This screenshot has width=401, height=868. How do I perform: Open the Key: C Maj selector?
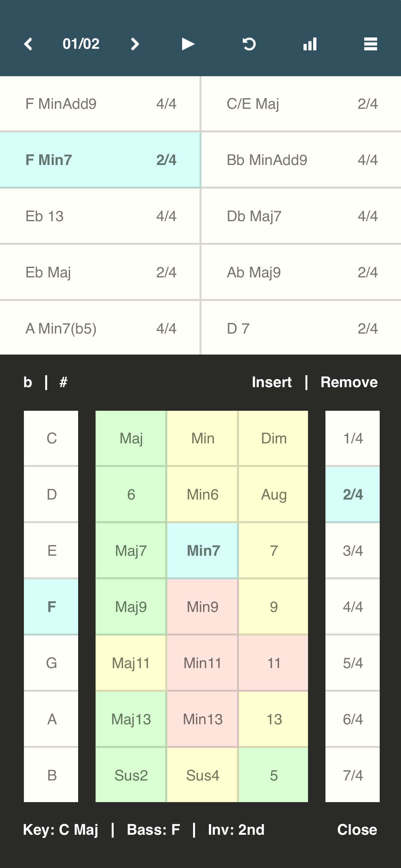61,830
